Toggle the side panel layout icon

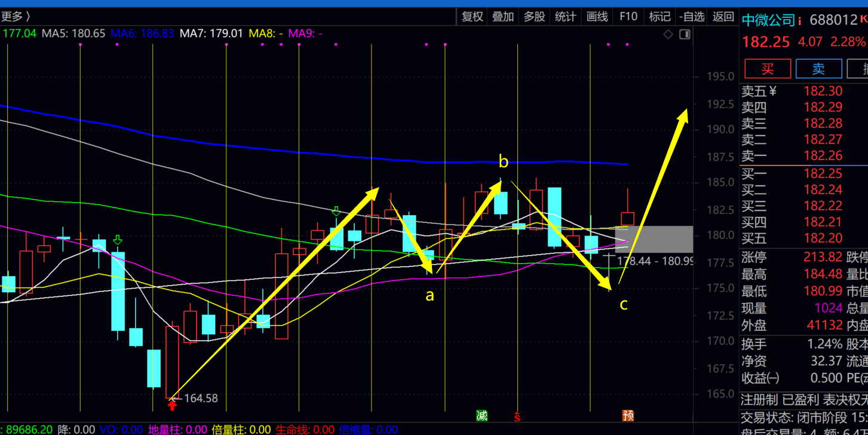point(685,35)
